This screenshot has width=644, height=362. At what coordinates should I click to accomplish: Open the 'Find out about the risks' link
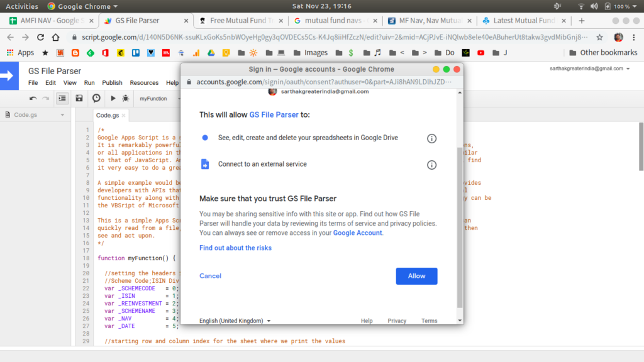[x=235, y=248]
